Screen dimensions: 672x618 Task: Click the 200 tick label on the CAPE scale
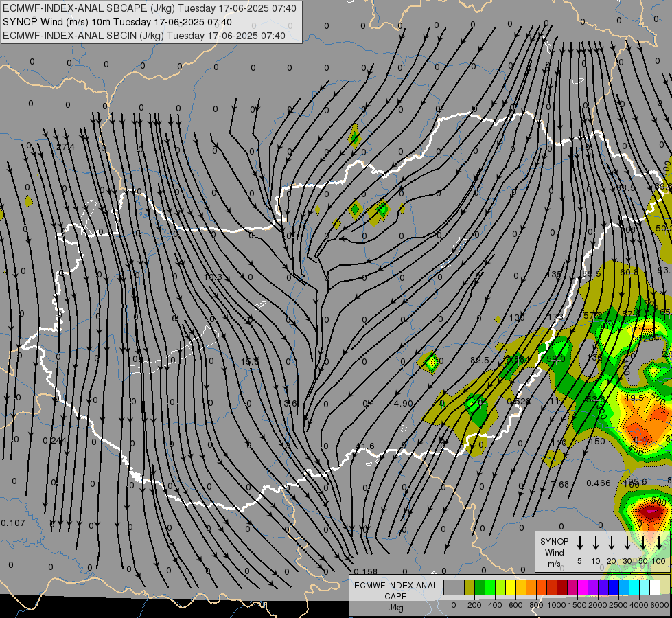click(x=474, y=605)
